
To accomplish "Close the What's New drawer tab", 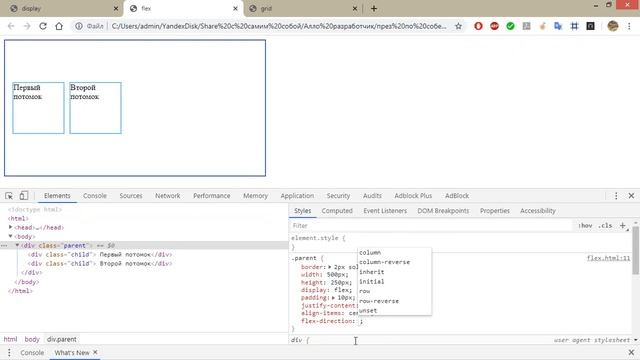I will click(x=95, y=352).
